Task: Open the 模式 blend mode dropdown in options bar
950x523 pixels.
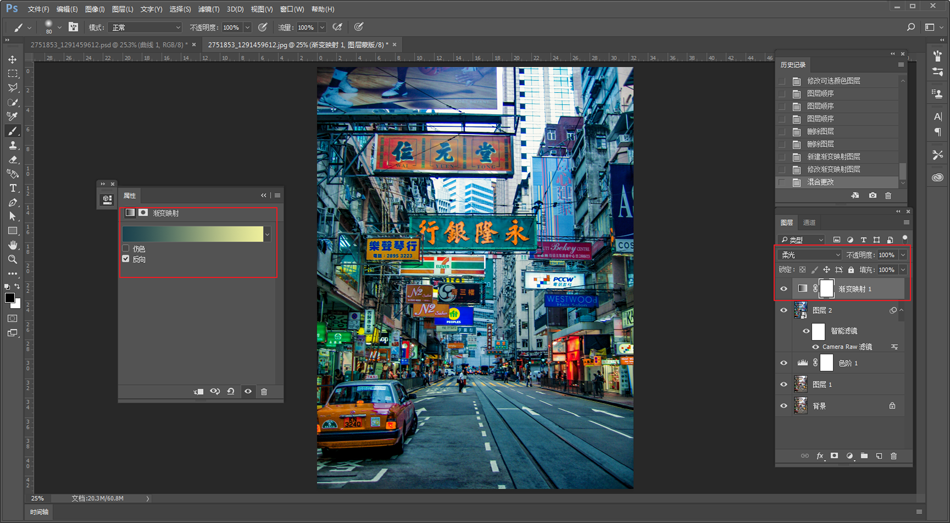Action: pos(145,27)
